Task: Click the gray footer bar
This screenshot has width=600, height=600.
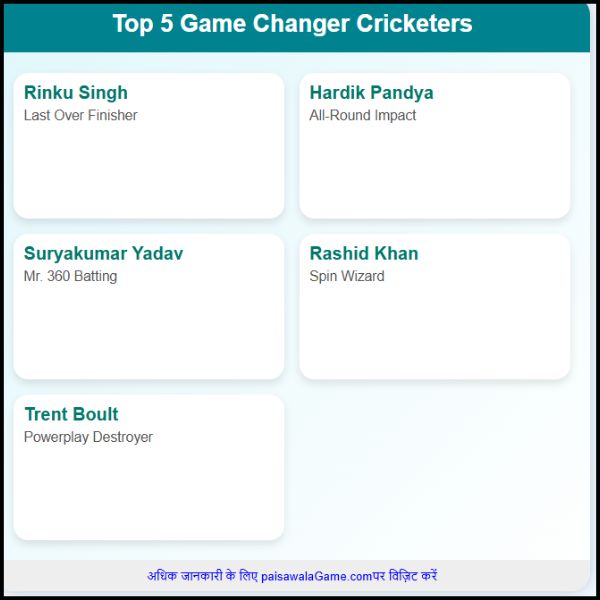Action: 297,576
